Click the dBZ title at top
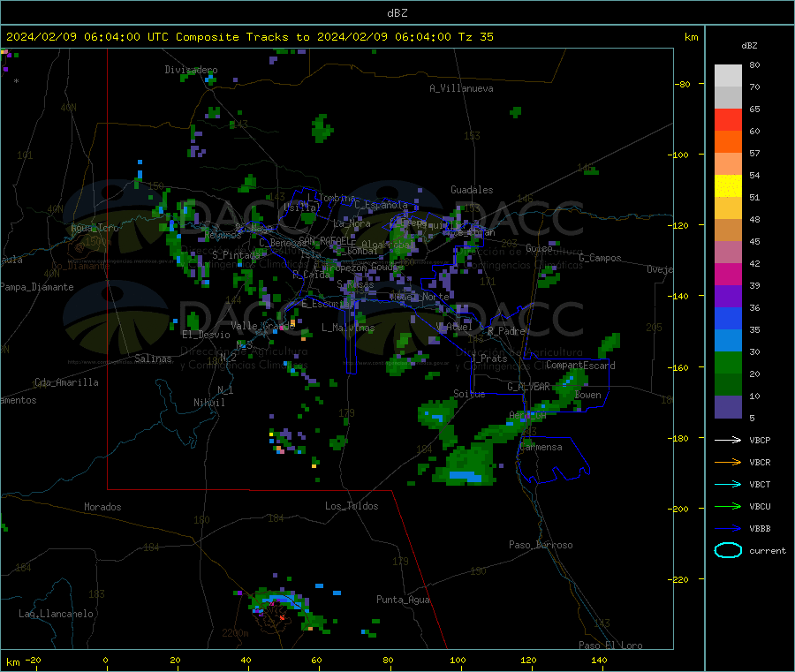795x672 pixels. pos(397,13)
